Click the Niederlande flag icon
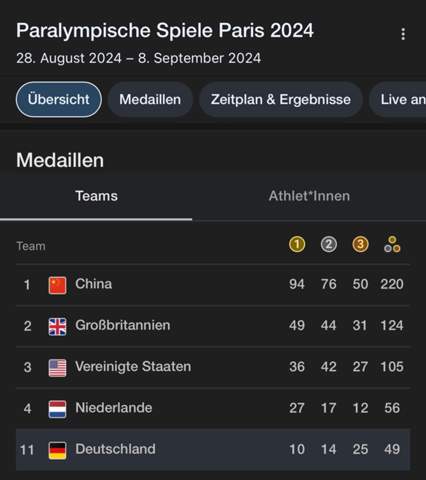 tap(57, 409)
